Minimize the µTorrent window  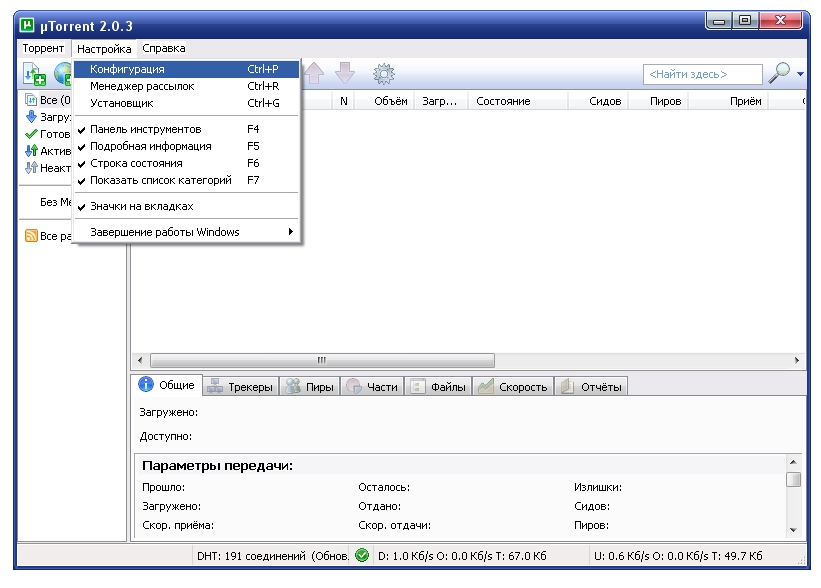(x=719, y=21)
